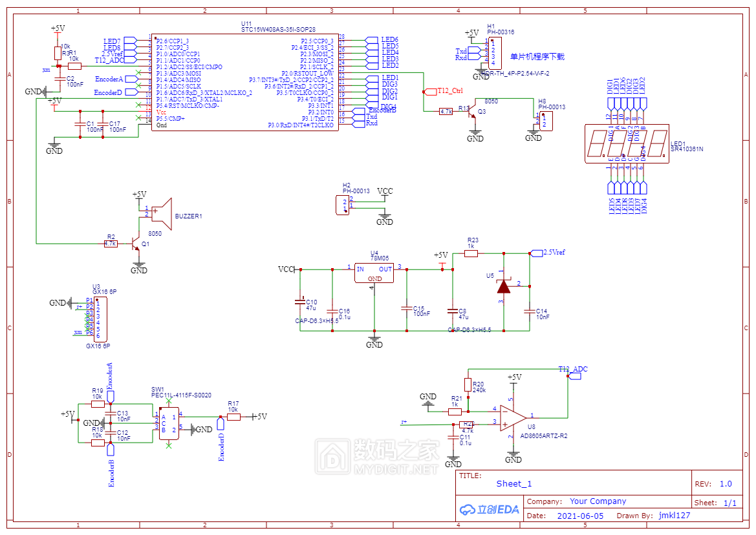Screen dimensions: 756x535
Task: Click the Your Company text field
Action: tap(598, 501)
